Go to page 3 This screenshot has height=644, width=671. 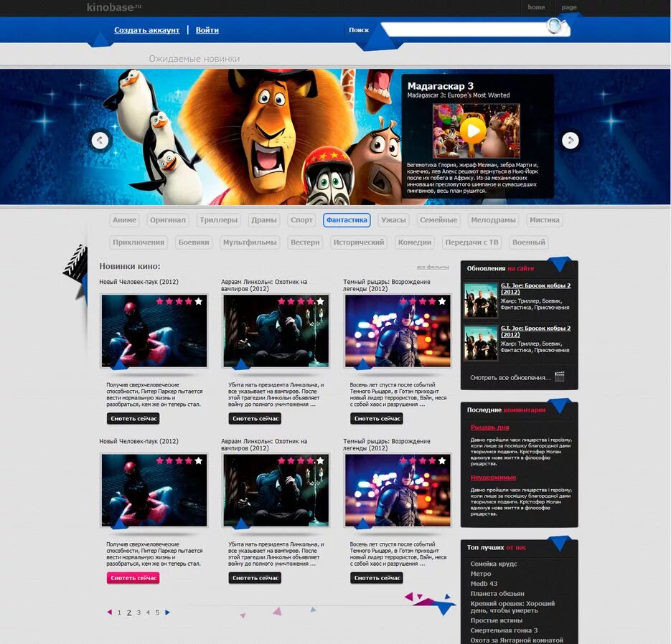(139, 612)
